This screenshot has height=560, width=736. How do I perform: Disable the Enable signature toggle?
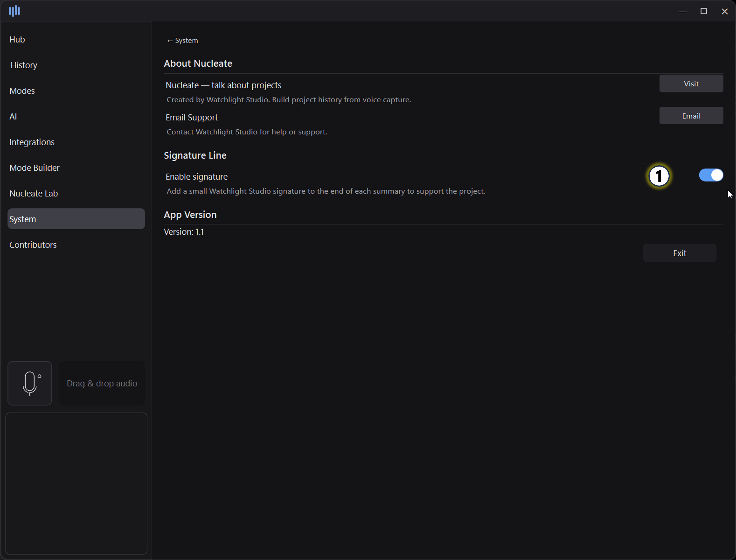click(x=711, y=175)
